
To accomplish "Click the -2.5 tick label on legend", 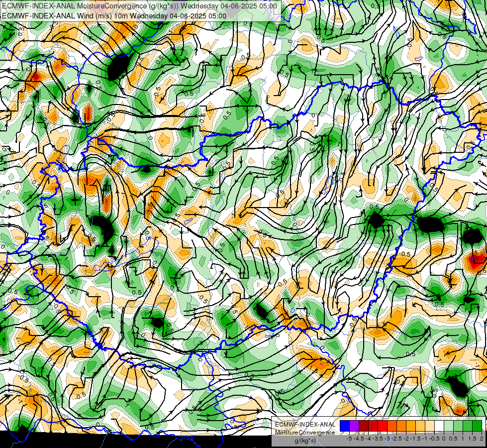I will pos(396,439).
